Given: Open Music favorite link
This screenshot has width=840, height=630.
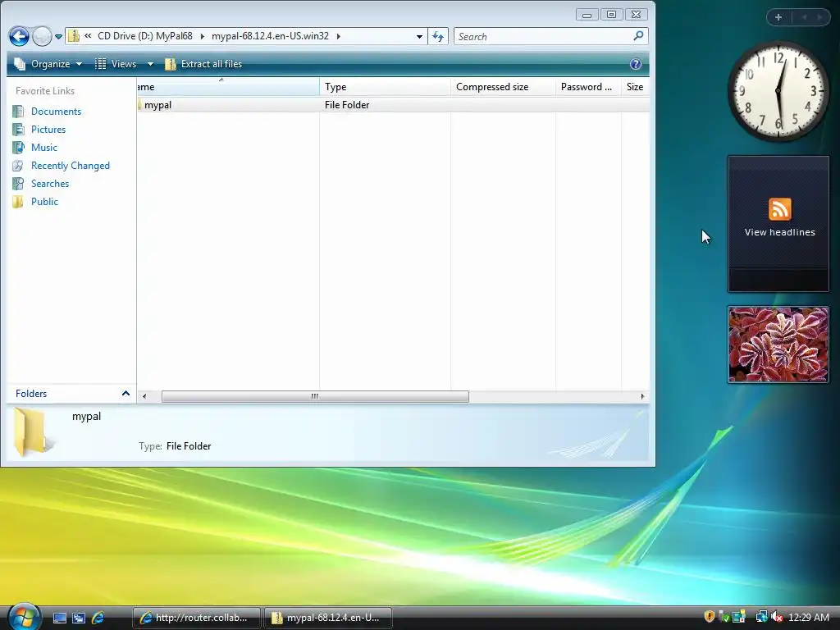Looking at the screenshot, I should pyautogui.click(x=44, y=148).
